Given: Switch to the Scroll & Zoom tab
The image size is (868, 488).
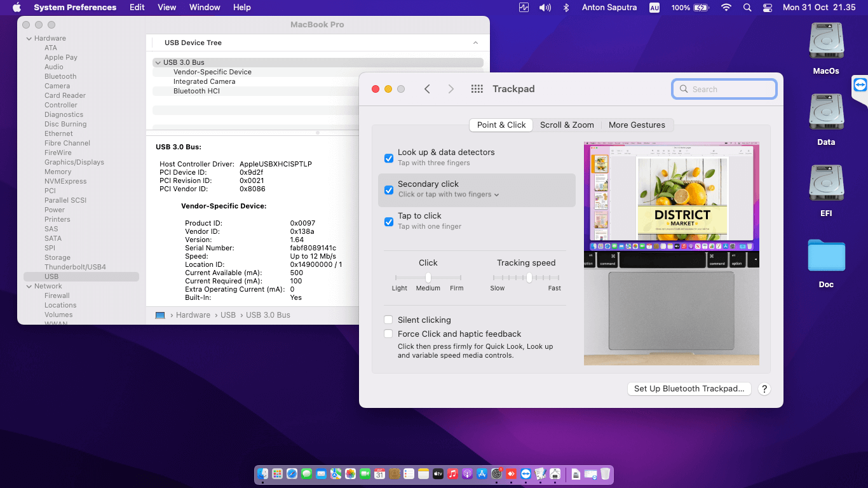Looking at the screenshot, I should pos(567,125).
